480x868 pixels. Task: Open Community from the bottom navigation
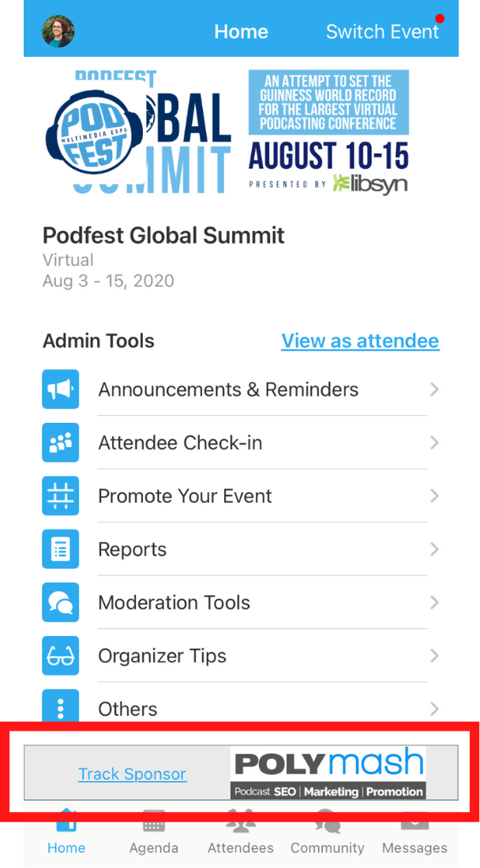click(x=327, y=832)
